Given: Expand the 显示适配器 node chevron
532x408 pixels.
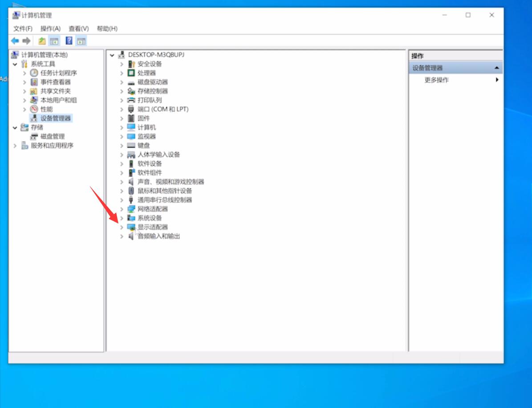Looking at the screenshot, I should [122, 227].
